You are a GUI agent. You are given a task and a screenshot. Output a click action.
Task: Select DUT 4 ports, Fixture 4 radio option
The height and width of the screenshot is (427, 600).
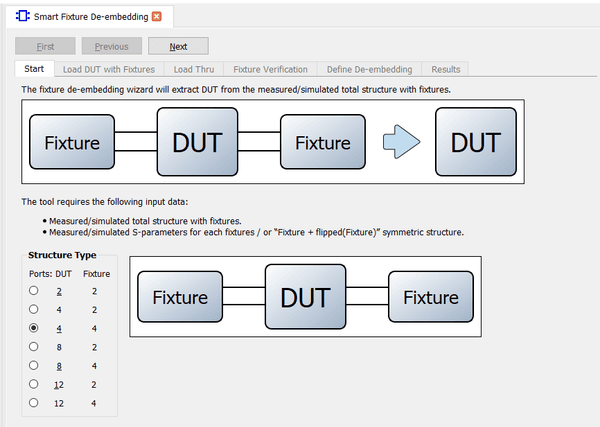click(x=34, y=328)
